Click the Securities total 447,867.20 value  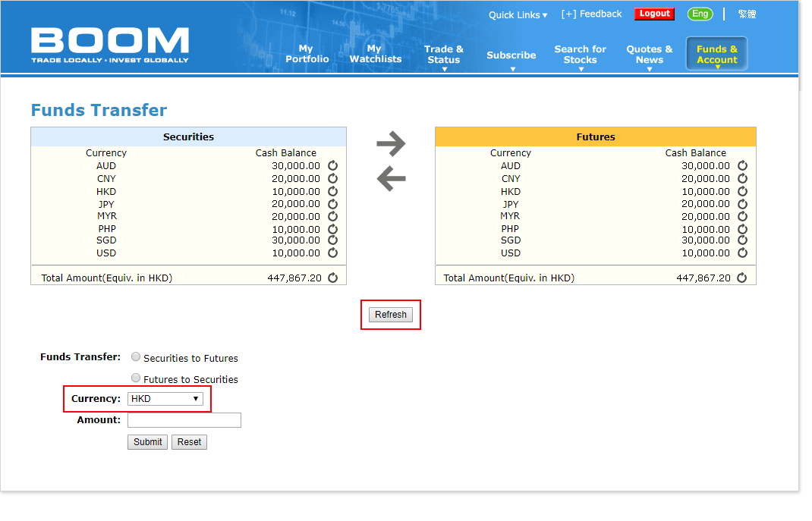pyautogui.click(x=294, y=278)
